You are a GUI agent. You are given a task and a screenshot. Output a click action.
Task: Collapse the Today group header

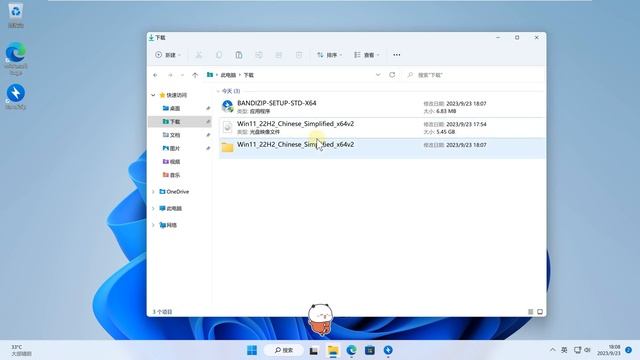click(x=218, y=91)
